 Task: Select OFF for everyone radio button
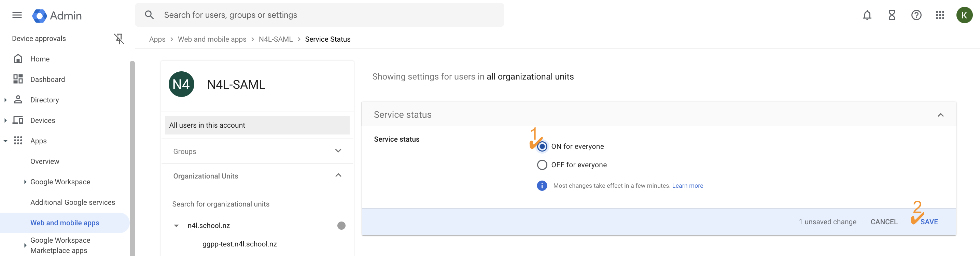pyautogui.click(x=542, y=165)
